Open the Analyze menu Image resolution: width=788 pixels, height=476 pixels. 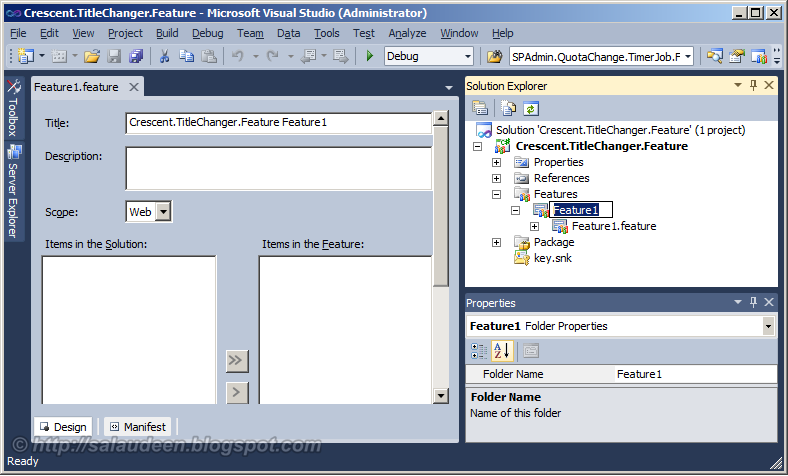pos(407,33)
